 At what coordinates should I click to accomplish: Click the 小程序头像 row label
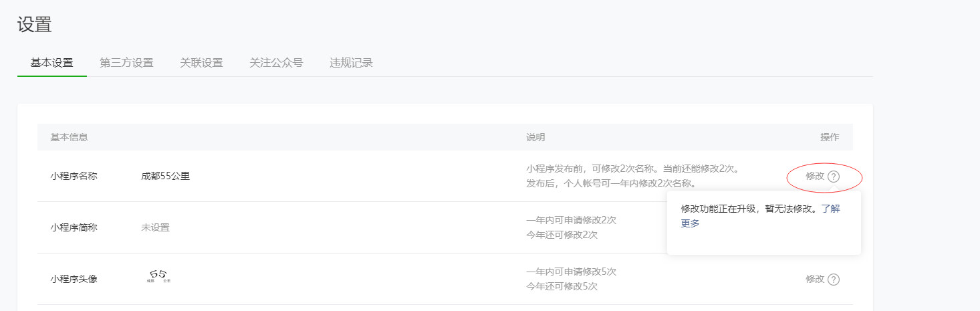[x=74, y=279]
